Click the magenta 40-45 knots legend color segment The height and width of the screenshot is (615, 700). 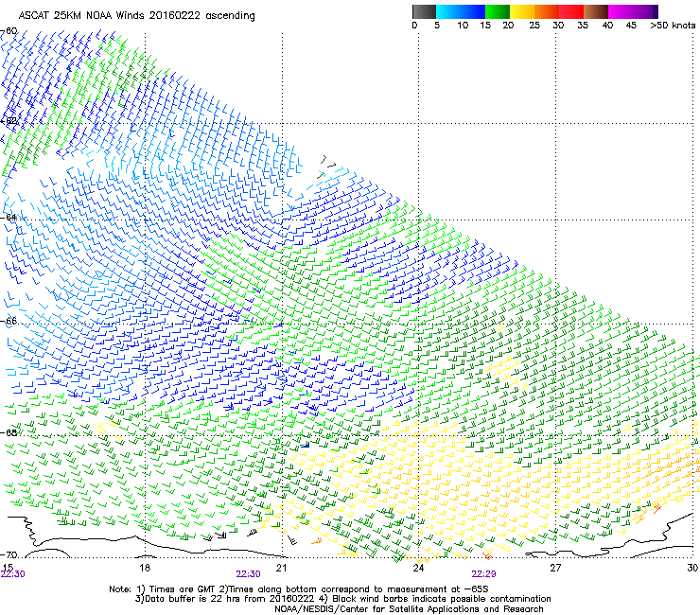(621, 11)
